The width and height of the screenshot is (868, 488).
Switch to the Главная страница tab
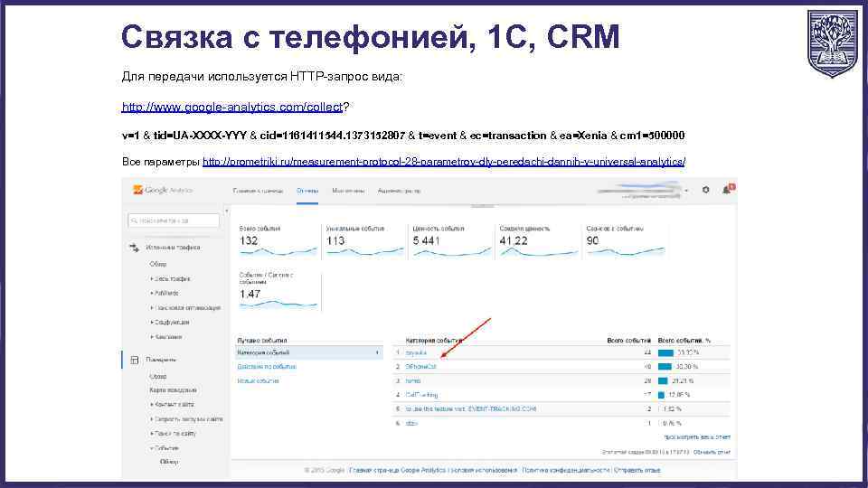point(258,191)
